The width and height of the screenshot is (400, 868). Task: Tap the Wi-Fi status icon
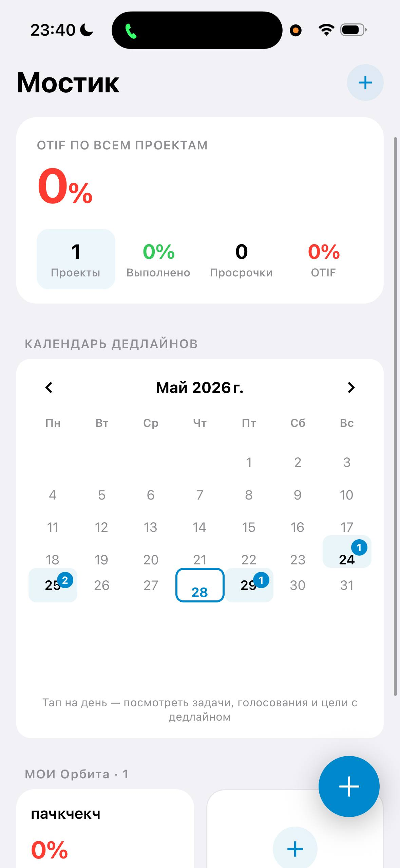pos(326,30)
